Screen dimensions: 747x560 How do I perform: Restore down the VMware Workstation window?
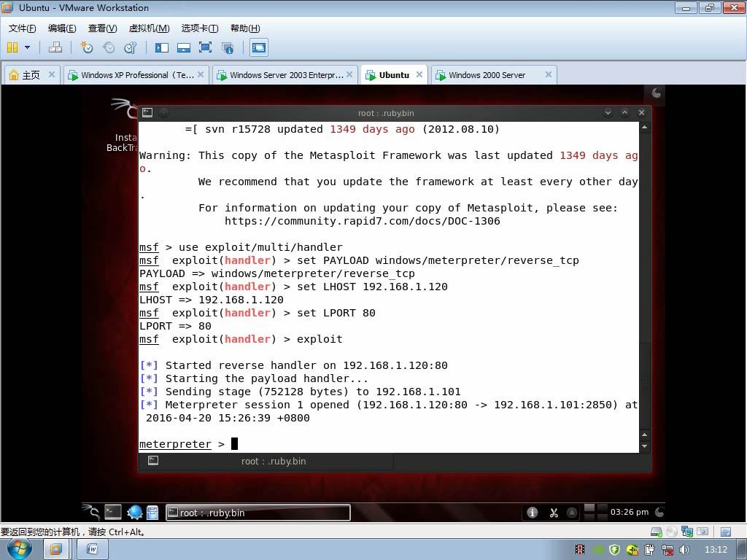tap(710, 7)
